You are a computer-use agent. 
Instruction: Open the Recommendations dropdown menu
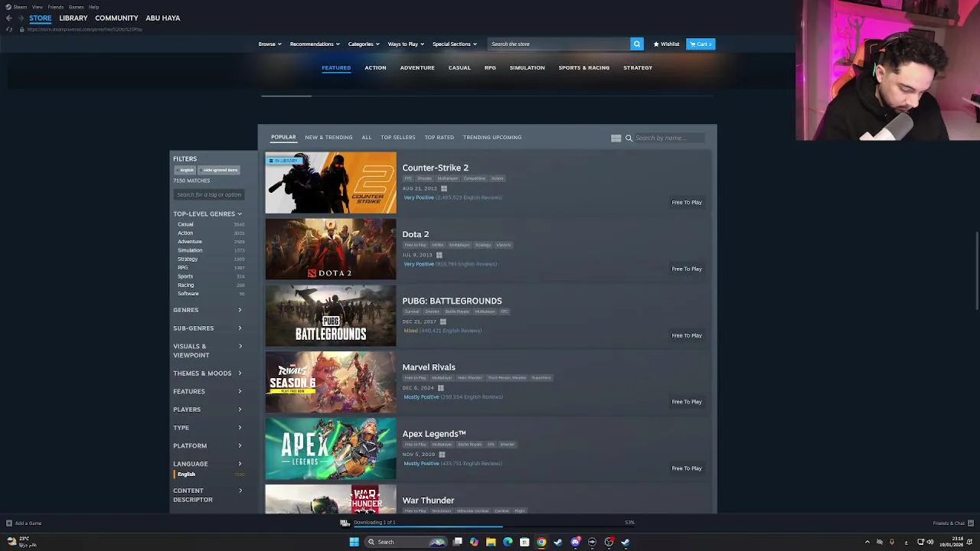pyautogui.click(x=315, y=44)
